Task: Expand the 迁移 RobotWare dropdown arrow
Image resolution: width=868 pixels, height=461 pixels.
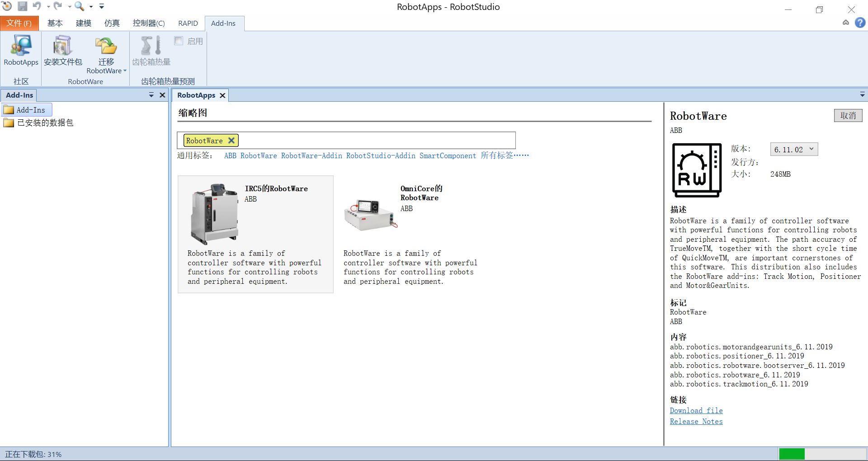Action: pyautogui.click(x=125, y=71)
